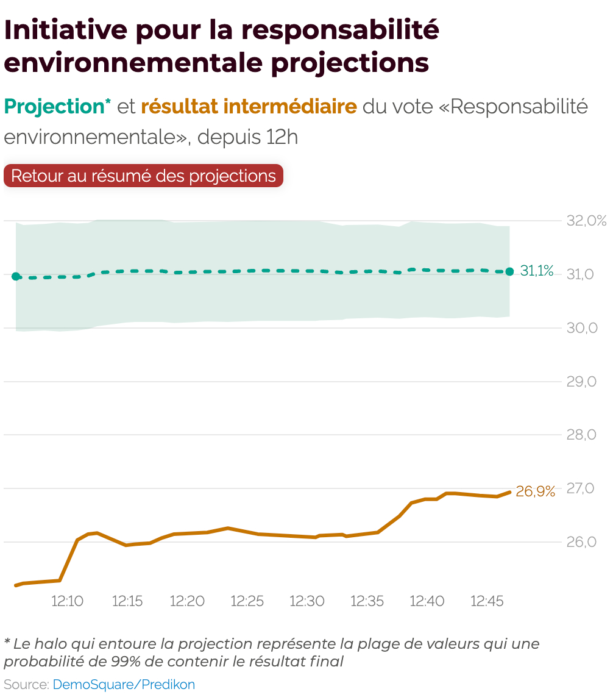
Task: Click 'Retour au résumé des projections' button
Action: (143, 176)
